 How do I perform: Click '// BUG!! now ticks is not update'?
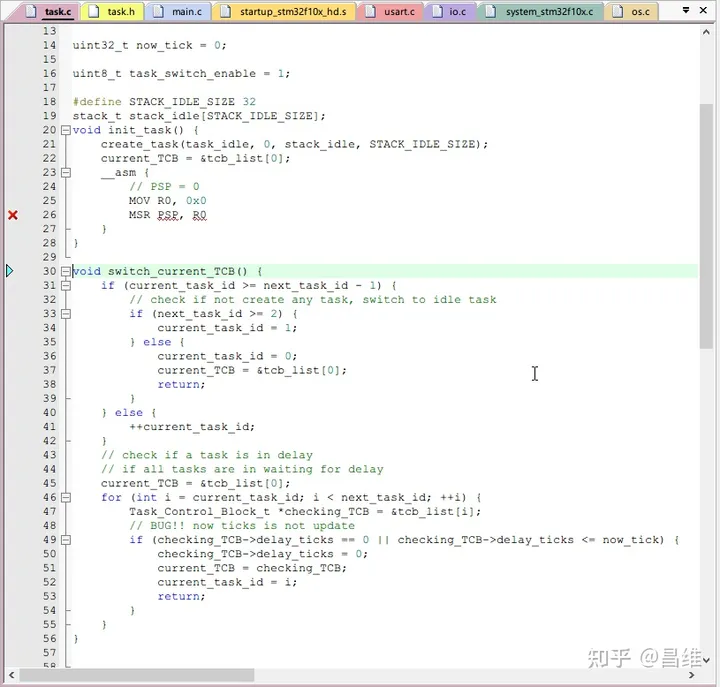(x=242, y=526)
